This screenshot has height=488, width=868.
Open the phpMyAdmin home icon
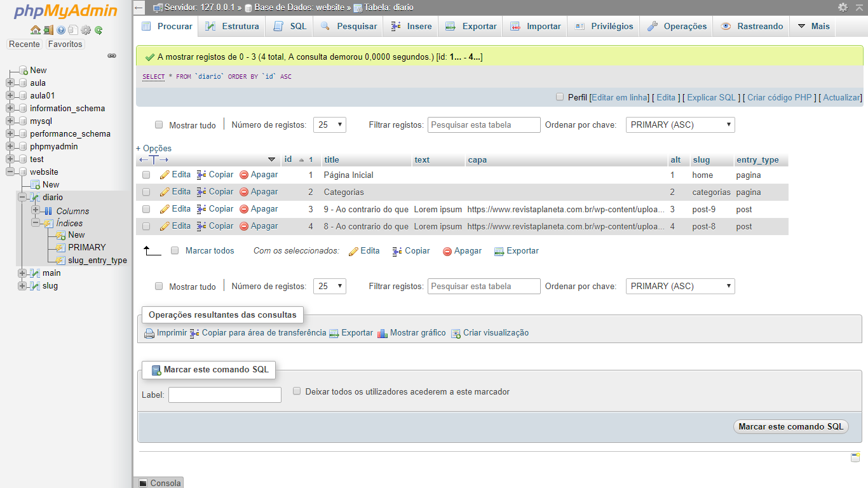point(36,30)
